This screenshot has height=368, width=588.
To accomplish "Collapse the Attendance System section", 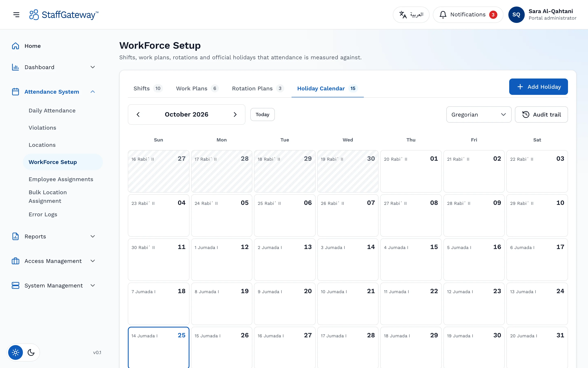I will (92, 92).
